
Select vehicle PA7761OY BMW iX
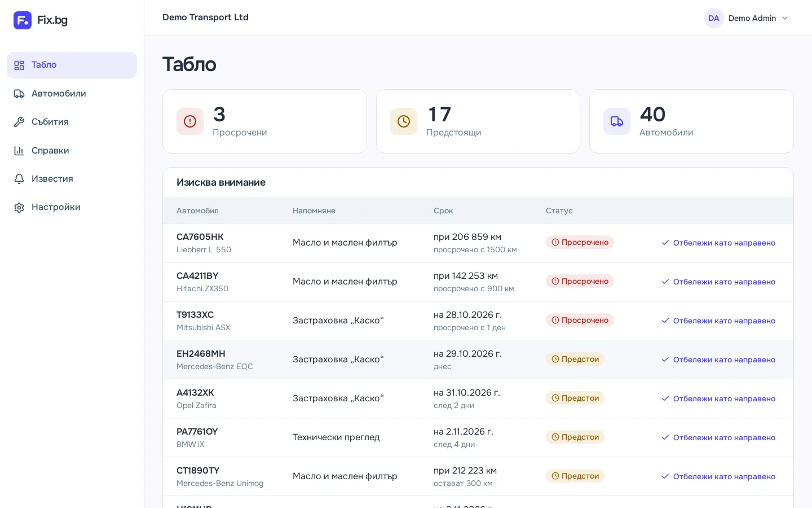click(197, 437)
